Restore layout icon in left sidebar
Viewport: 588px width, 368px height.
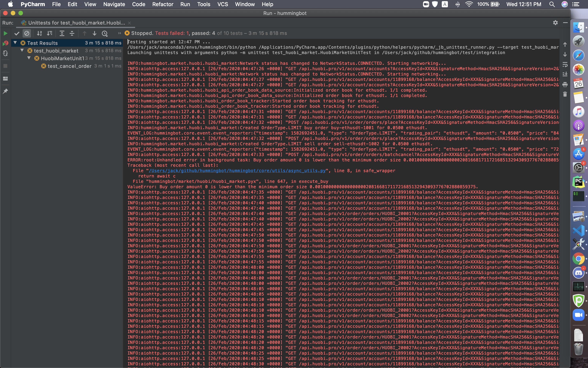pyautogui.click(x=5, y=79)
